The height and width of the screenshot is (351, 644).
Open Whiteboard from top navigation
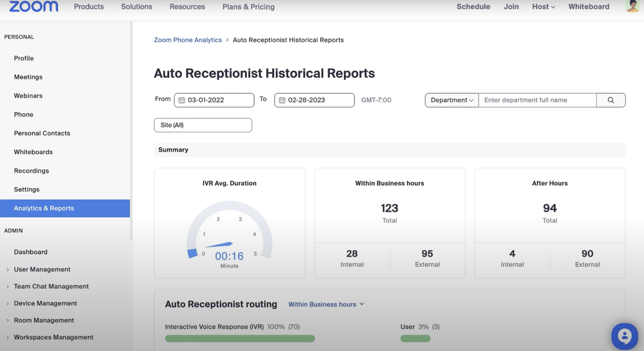pyautogui.click(x=589, y=6)
